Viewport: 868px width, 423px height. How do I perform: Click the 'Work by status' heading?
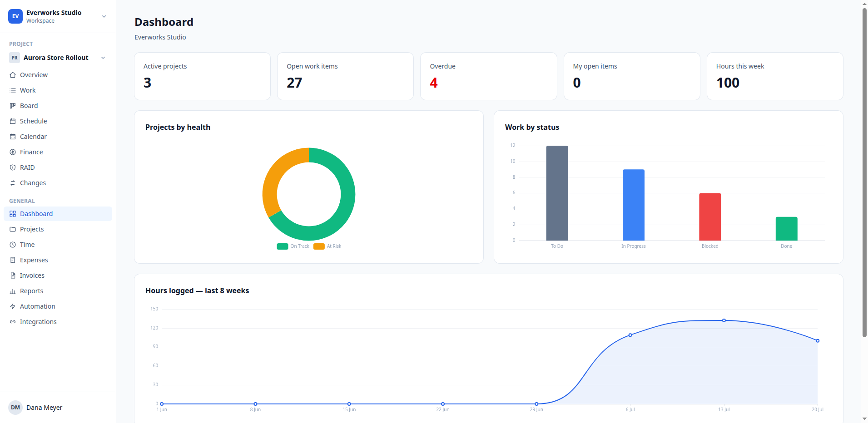tap(532, 128)
